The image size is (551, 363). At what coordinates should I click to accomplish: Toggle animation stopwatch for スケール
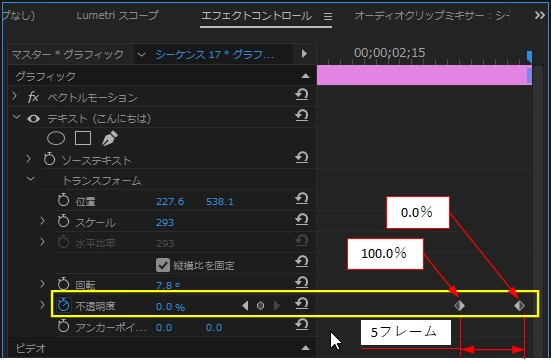[x=63, y=221]
